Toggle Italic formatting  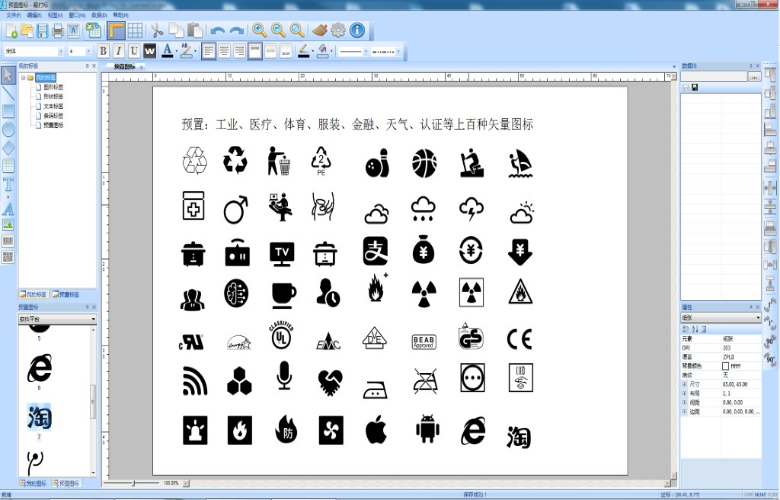[118, 51]
